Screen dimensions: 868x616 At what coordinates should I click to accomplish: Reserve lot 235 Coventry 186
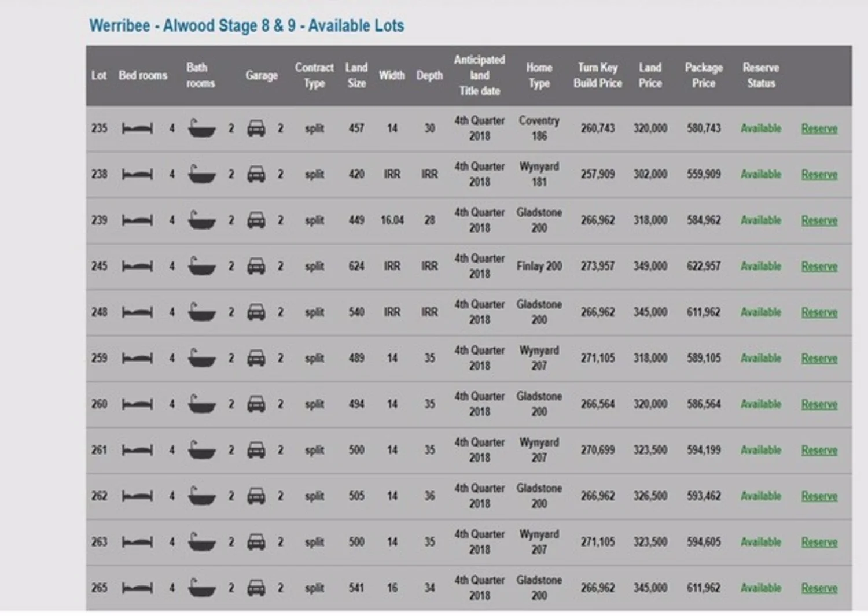[819, 128]
